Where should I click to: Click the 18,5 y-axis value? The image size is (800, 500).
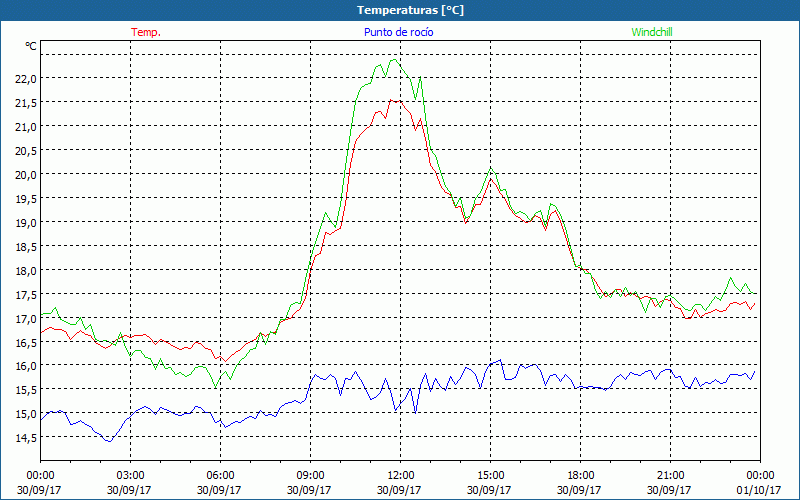(x=26, y=246)
